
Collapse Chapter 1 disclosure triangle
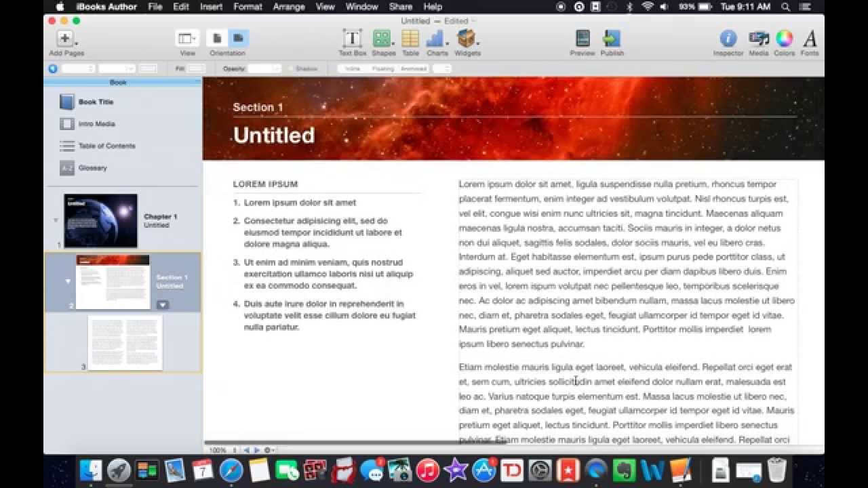pos(56,220)
